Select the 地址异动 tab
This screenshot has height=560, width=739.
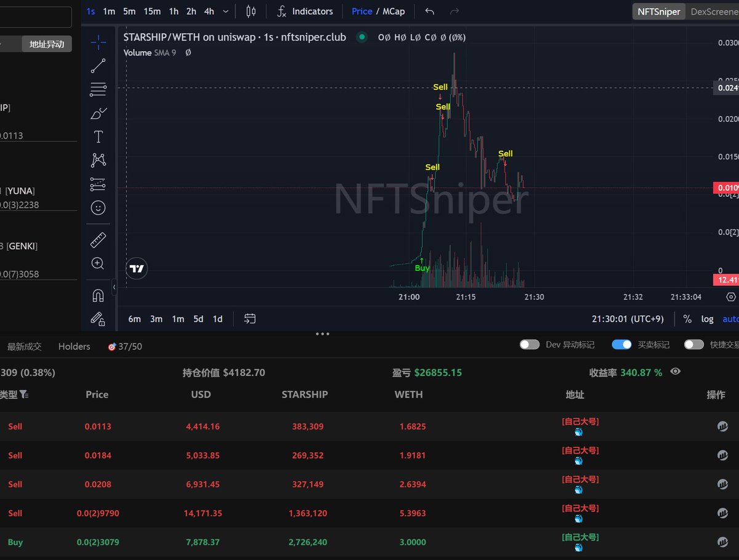[47, 44]
